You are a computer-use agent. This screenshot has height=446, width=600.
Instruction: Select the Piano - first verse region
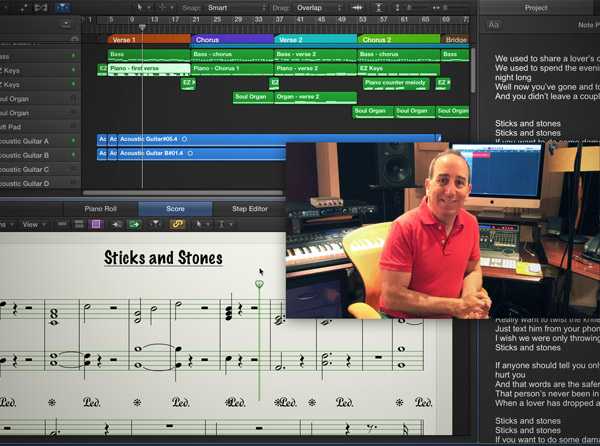149,69
